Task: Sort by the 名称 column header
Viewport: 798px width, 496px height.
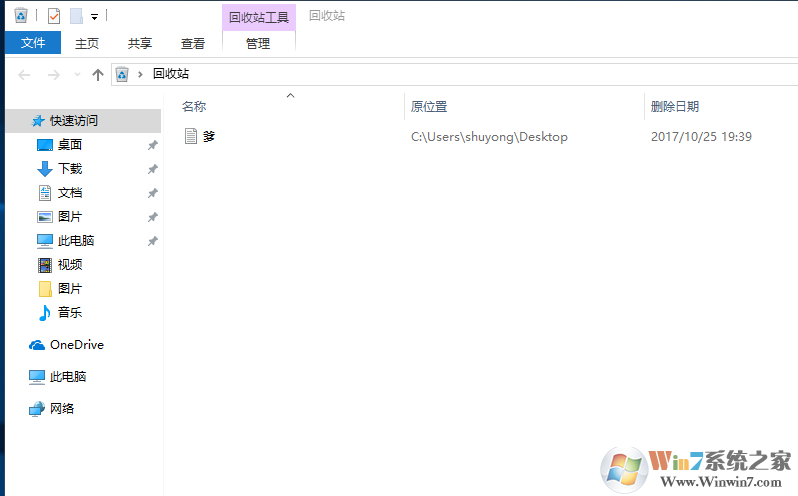Action: [x=194, y=107]
